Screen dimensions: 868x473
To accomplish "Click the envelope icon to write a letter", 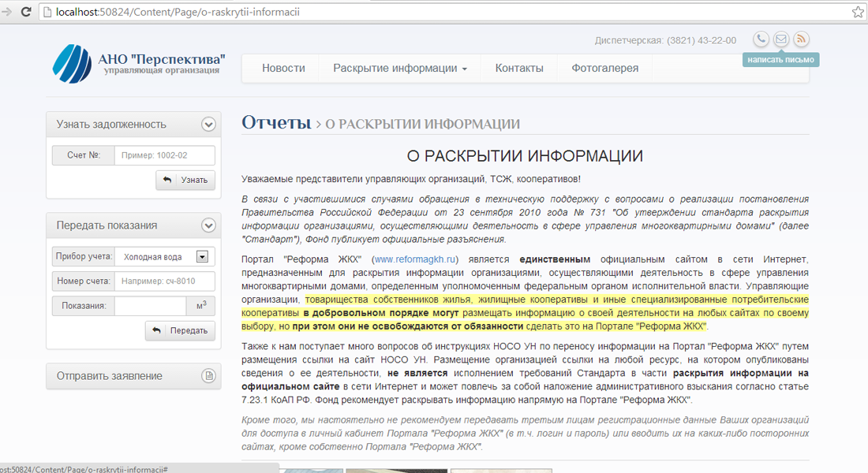I will tap(780, 39).
